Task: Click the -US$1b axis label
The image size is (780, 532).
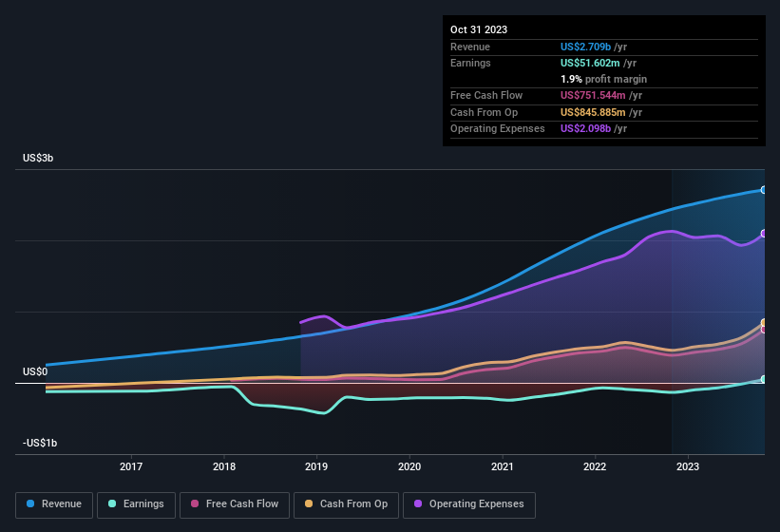Action: [x=40, y=443]
